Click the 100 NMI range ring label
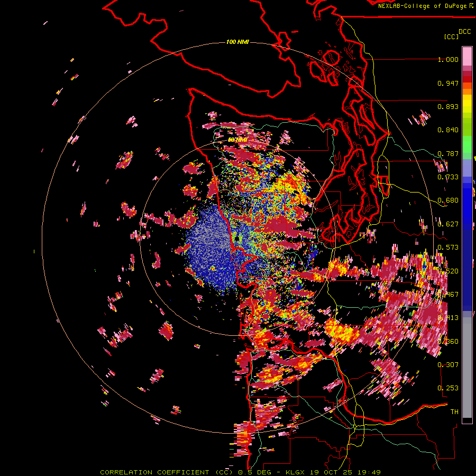Screen dimensions: 476x476 [x=237, y=42]
